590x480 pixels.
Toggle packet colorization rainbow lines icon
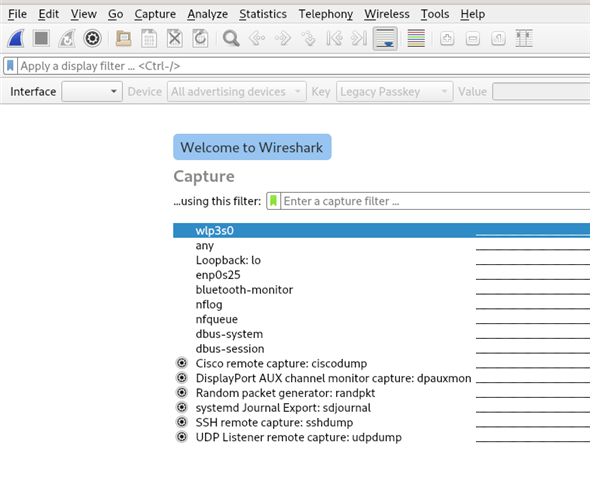416,38
